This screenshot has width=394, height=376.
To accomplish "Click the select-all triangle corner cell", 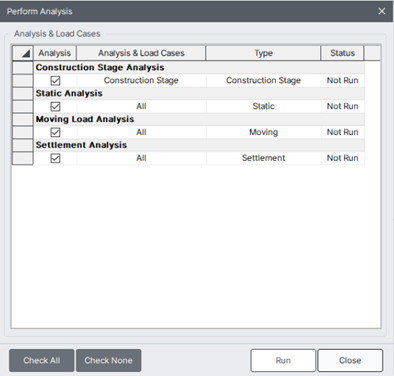I will click(x=23, y=53).
